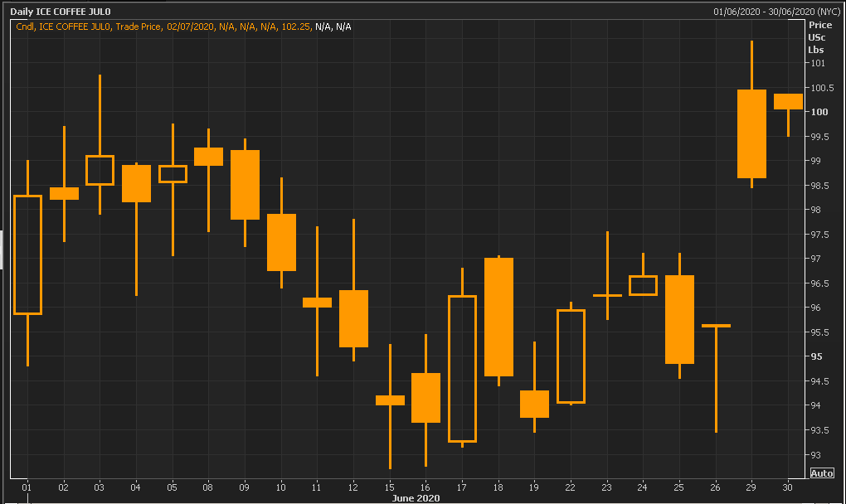The image size is (846, 504).
Task: Select the hollow candle for June 22
Action: click(x=571, y=356)
